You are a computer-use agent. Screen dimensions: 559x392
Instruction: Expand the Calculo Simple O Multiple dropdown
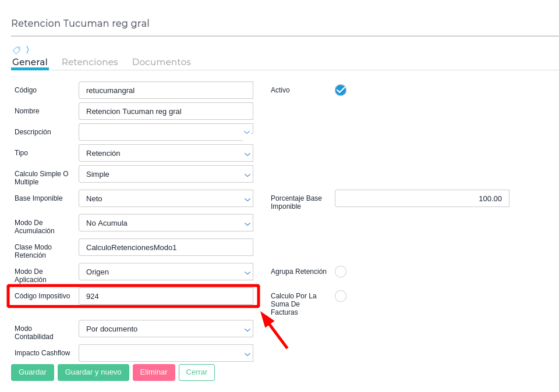(166, 174)
